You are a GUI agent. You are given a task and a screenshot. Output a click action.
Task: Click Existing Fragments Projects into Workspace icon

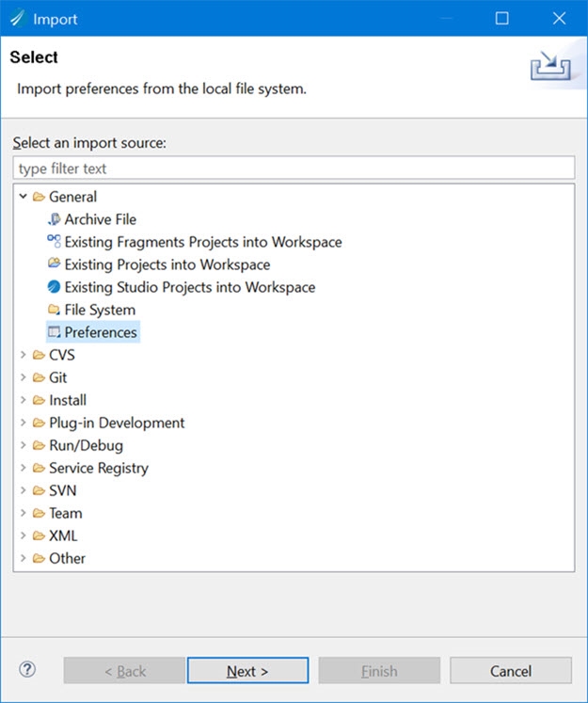54,242
